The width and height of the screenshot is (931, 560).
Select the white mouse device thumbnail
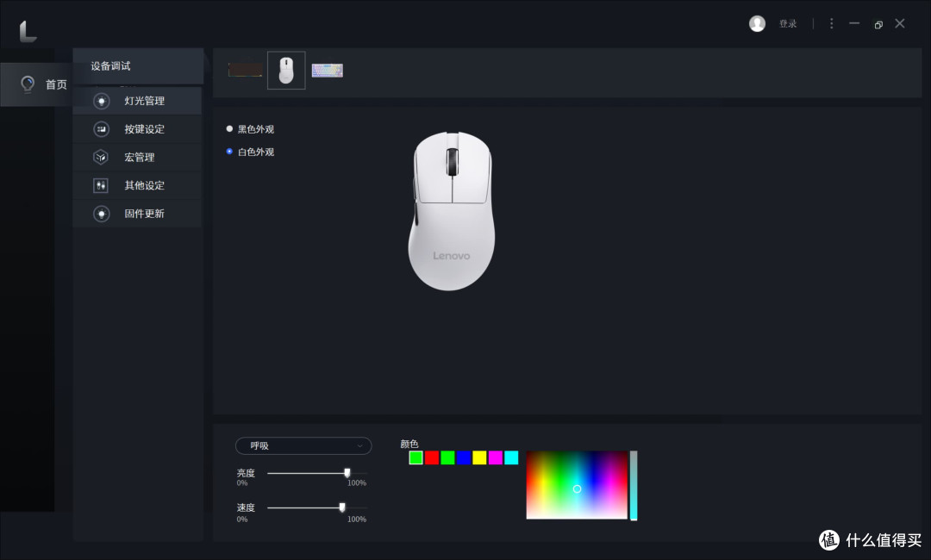[x=286, y=70]
